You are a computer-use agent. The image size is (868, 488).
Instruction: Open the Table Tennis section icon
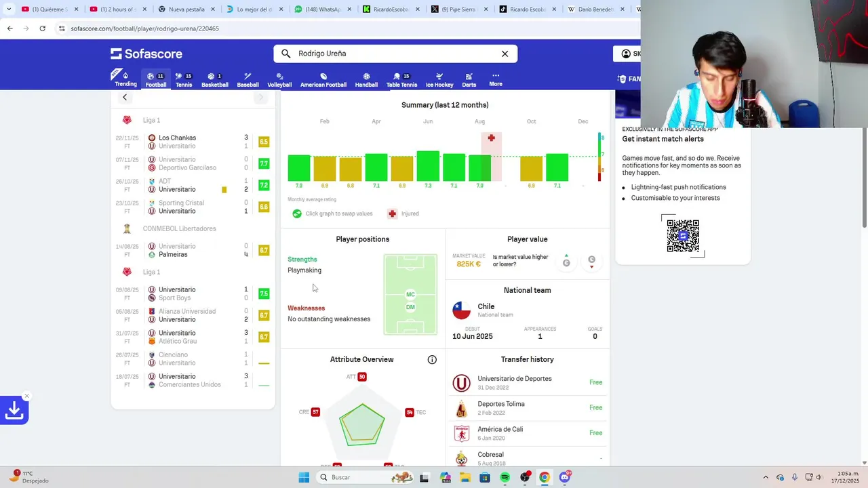click(x=401, y=80)
